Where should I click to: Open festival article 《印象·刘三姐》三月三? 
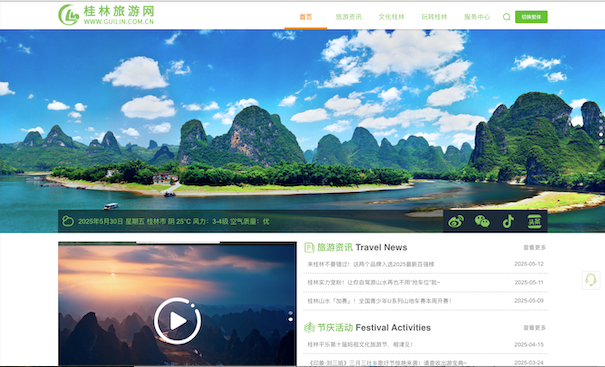tap(387, 362)
